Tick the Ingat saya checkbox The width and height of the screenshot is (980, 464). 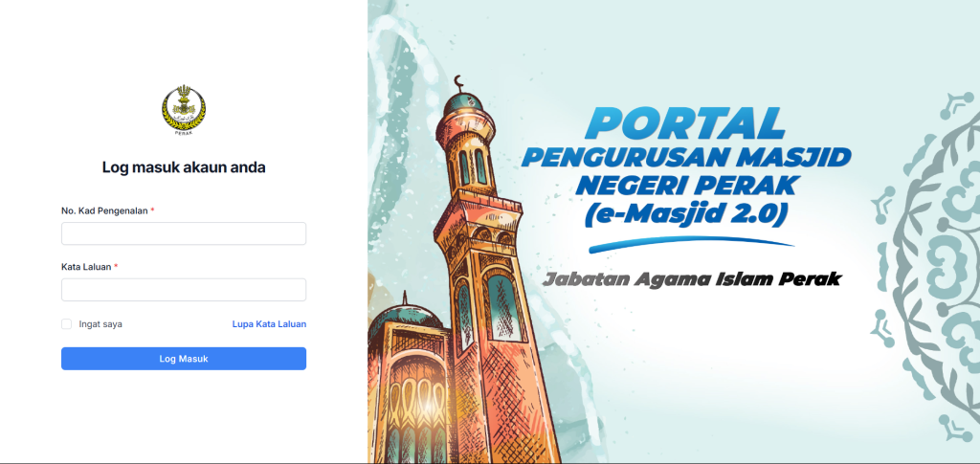coord(66,324)
